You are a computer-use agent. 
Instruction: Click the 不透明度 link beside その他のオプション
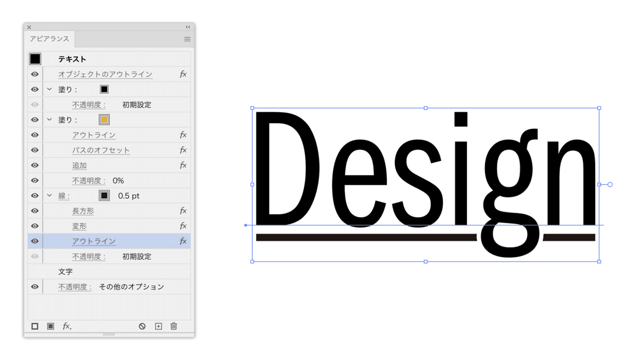pyautogui.click(x=75, y=287)
